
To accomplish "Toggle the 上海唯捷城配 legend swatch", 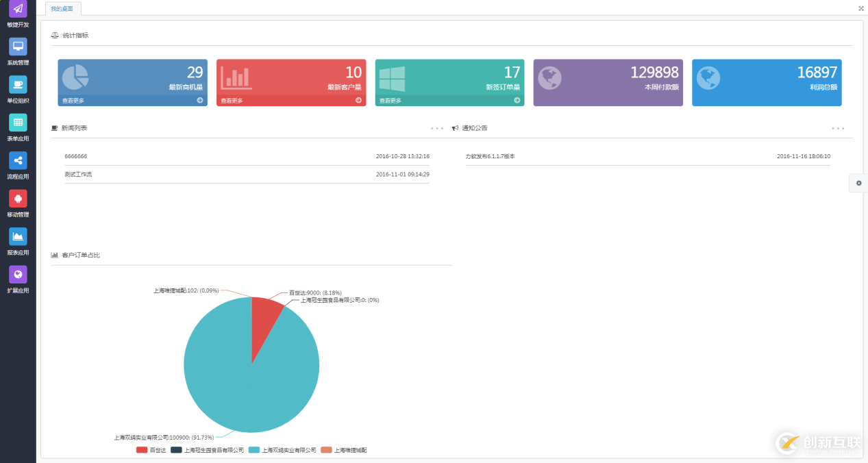I will [326, 450].
